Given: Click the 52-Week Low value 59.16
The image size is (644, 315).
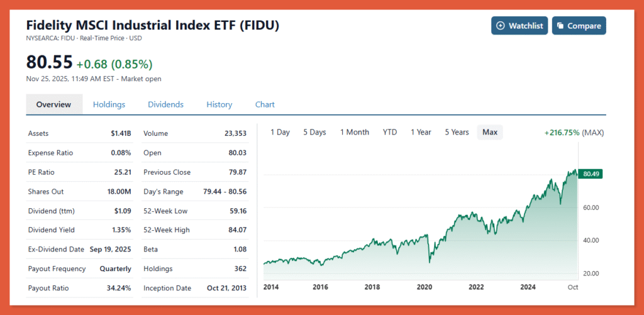Looking at the screenshot, I should coord(237,211).
